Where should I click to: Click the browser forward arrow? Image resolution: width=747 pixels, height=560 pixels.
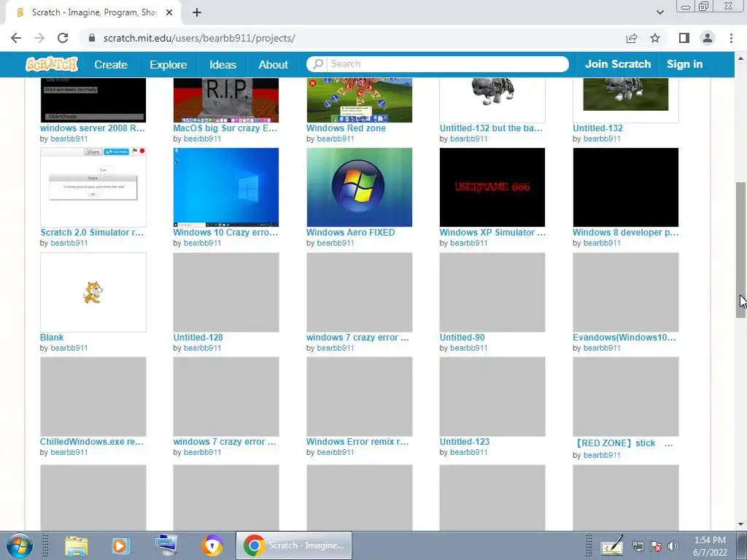coord(39,38)
